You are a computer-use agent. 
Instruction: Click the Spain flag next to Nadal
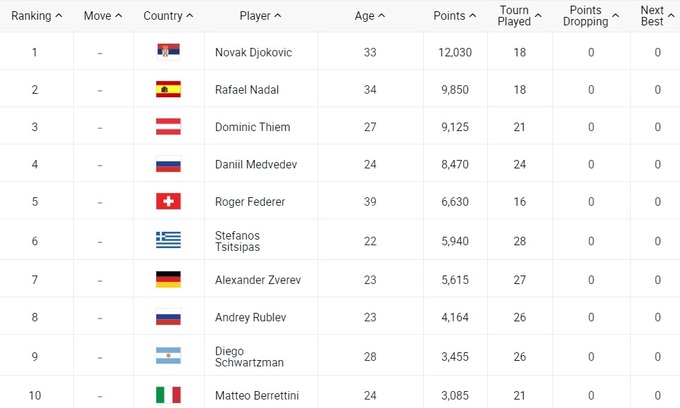(x=167, y=90)
